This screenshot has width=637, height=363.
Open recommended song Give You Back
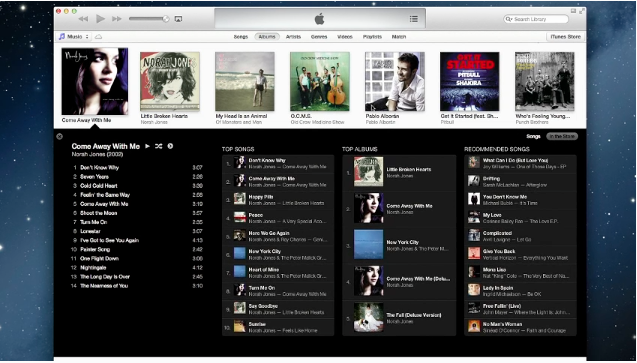tap(520, 255)
